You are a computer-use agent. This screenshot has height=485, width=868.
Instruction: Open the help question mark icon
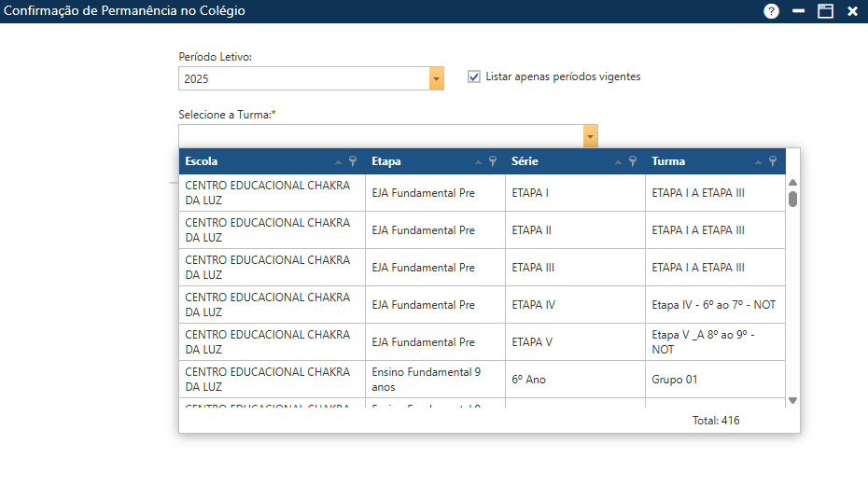(x=771, y=11)
